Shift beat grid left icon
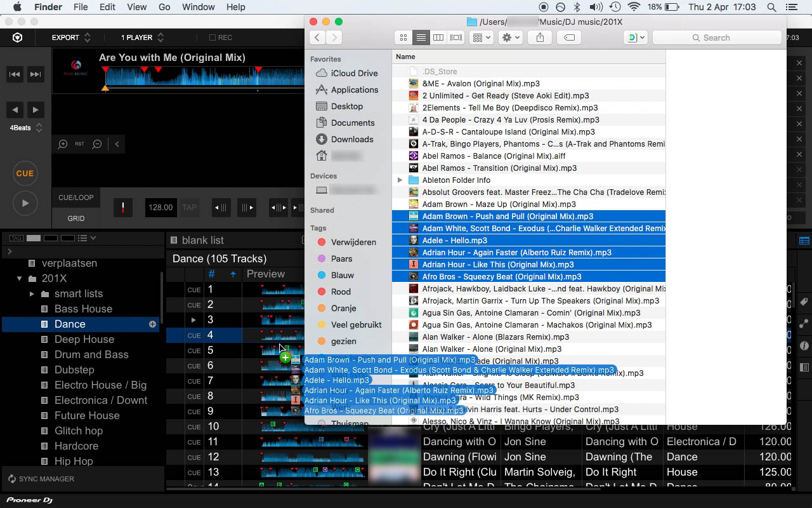 (220, 207)
